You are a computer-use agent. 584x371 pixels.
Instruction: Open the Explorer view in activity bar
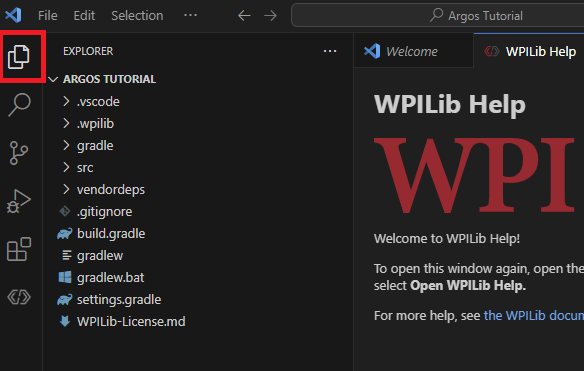(x=19, y=57)
